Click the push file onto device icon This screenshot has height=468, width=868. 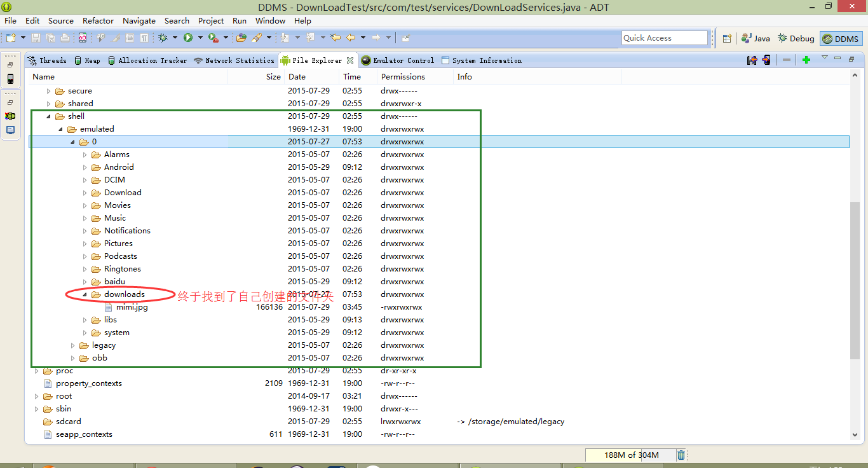coord(766,60)
